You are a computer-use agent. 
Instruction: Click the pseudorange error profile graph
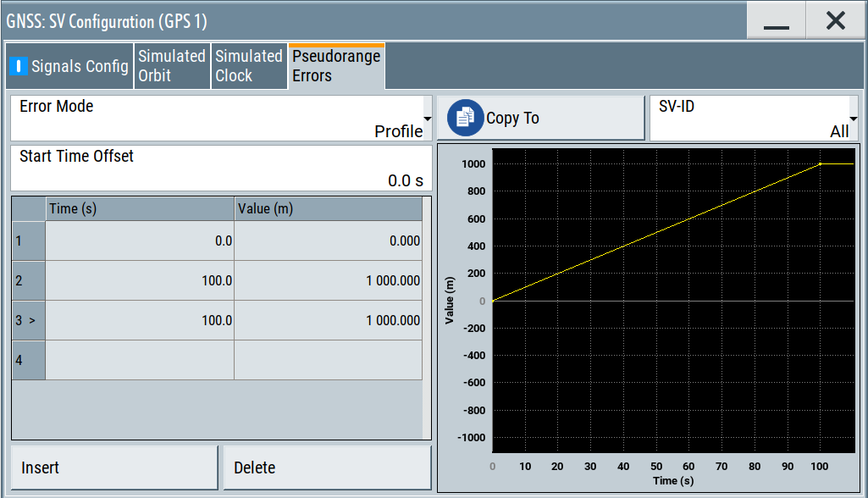tap(674, 301)
